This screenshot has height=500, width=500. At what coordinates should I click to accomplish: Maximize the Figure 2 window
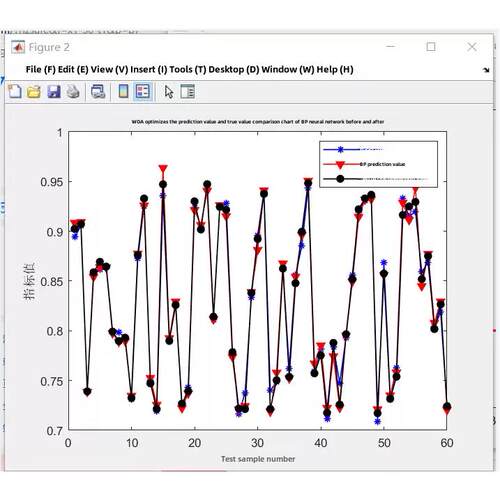tap(431, 47)
